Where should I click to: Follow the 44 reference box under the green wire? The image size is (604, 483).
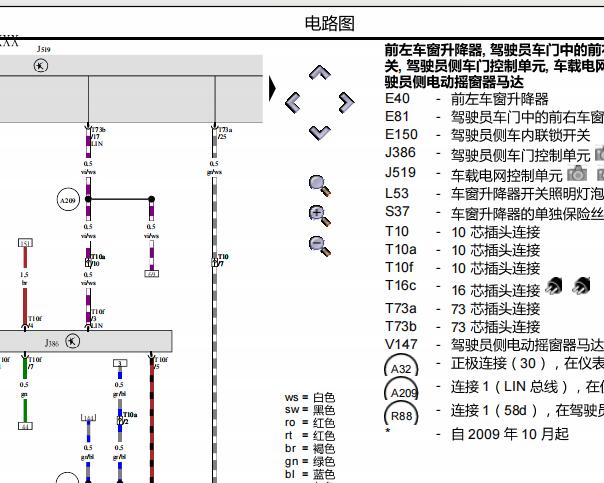25,426
